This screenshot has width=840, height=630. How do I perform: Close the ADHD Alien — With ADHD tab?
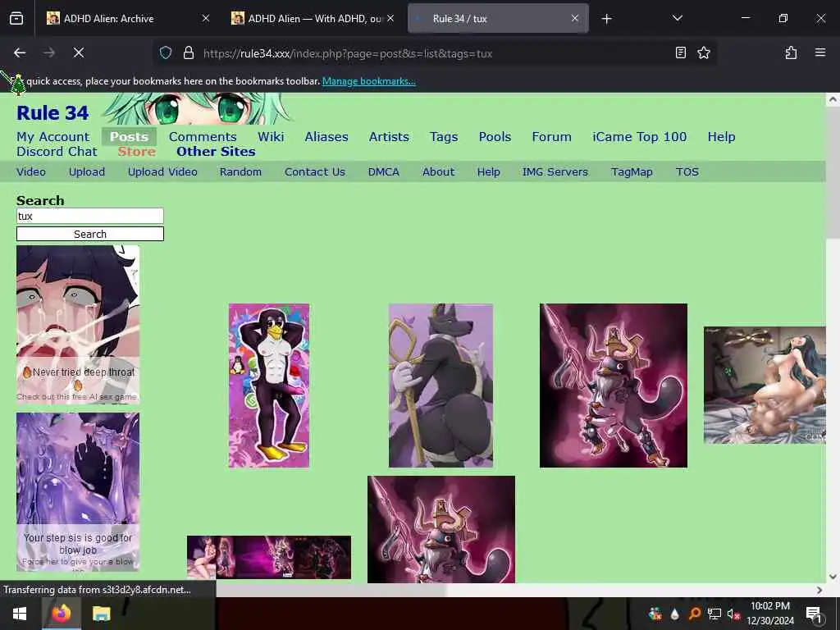point(390,19)
